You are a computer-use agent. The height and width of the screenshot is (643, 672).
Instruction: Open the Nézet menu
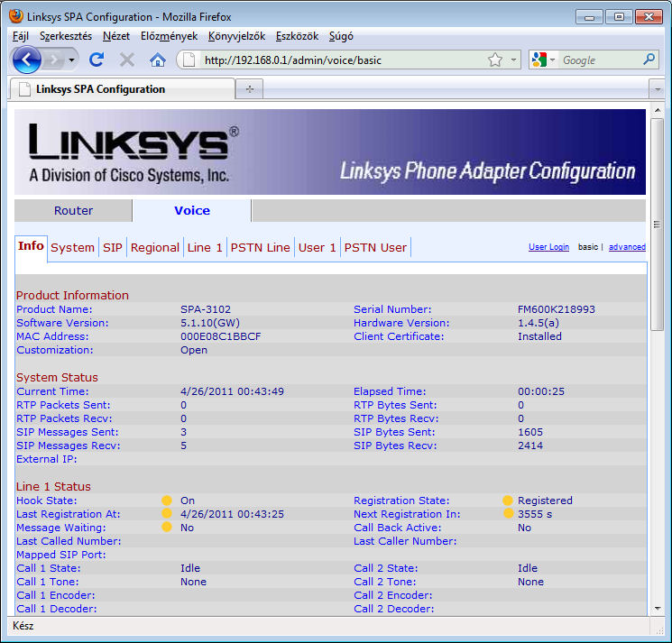[116, 36]
